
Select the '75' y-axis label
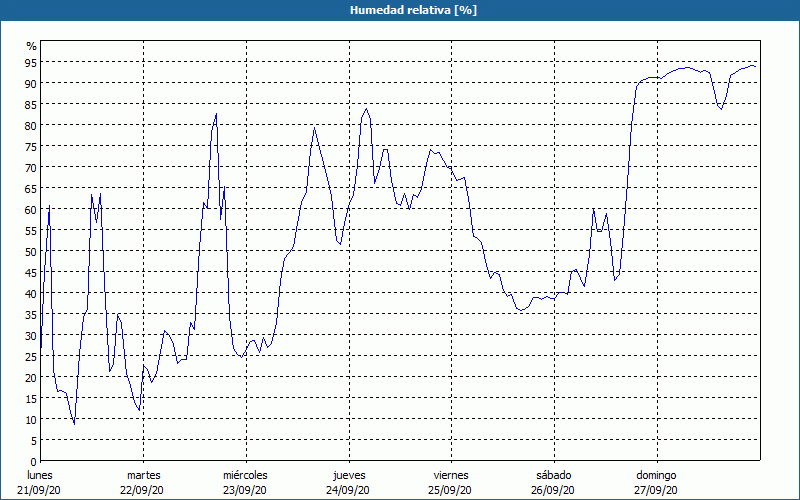click(31, 147)
